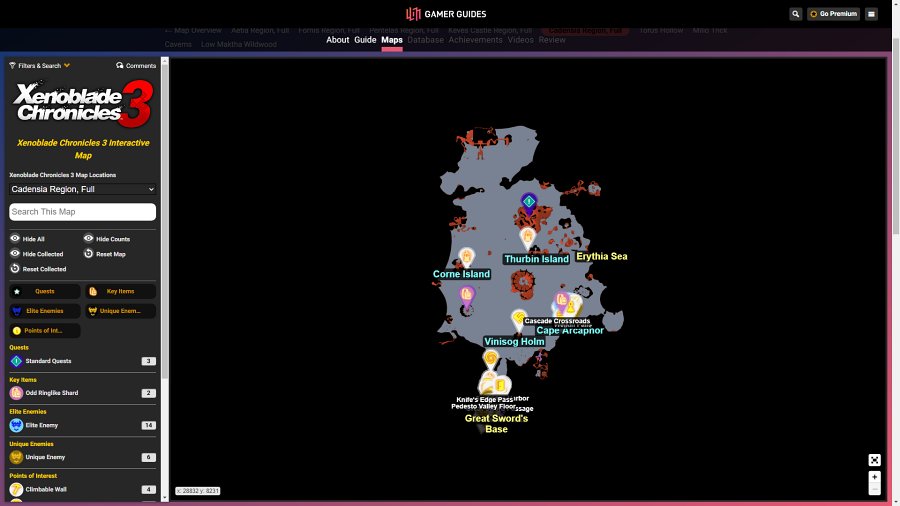The width and height of the screenshot is (900, 506).
Task: Open the hamburger menu in header
Action: [871, 14]
